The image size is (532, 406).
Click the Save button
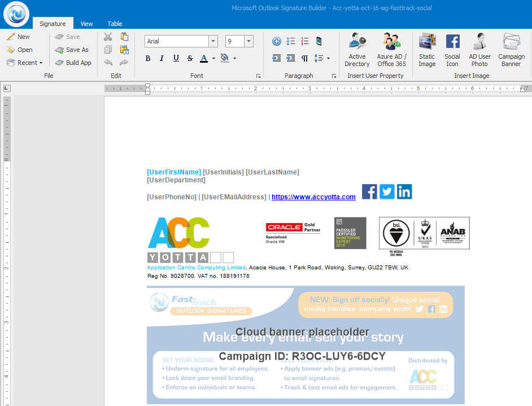pos(68,37)
